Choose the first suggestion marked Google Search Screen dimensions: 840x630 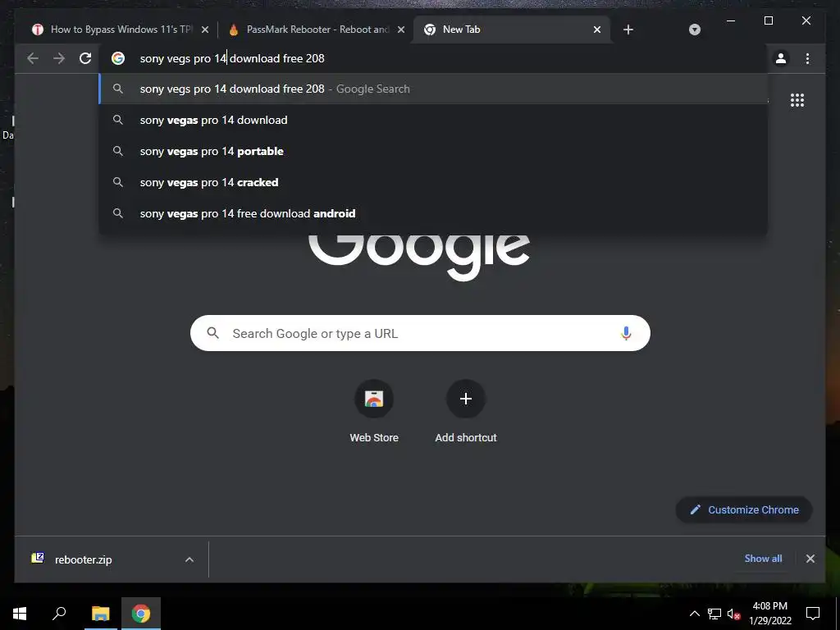pos(433,89)
